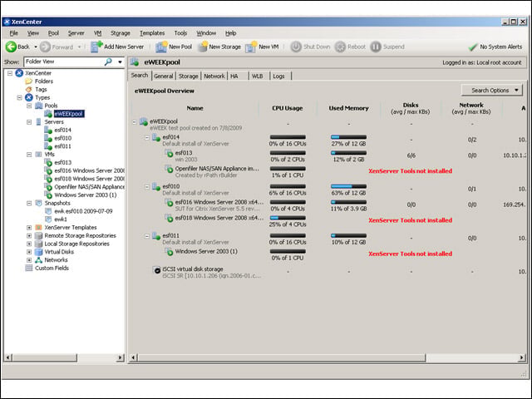The height and width of the screenshot is (399, 532).
Task: Open the Storage menu
Action: tap(121, 33)
